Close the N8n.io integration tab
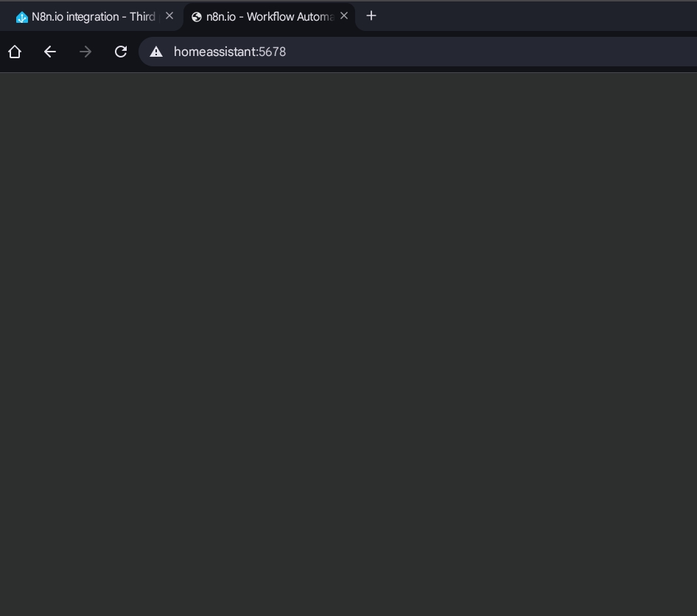697x616 pixels. [169, 15]
